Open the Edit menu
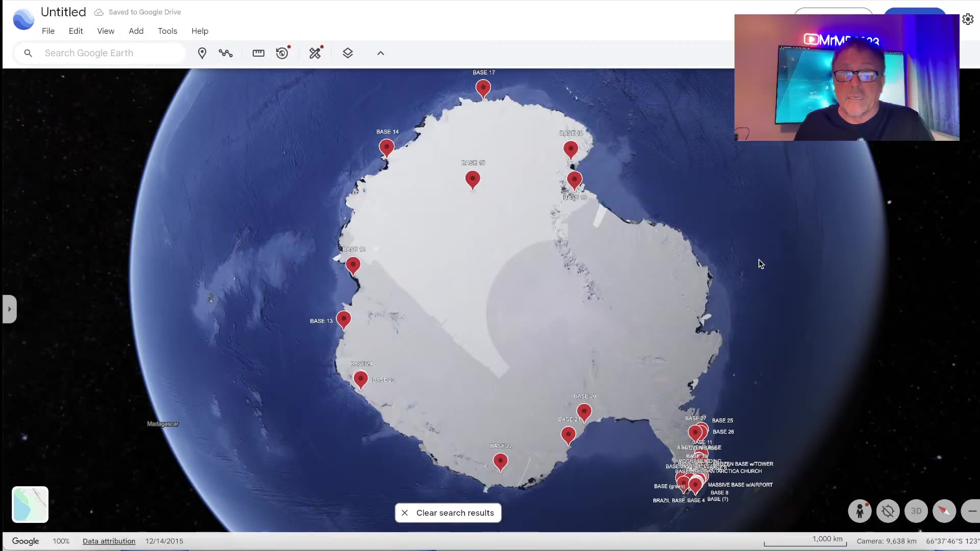Viewport: 980px width, 551px height. click(x=76, y=31)
